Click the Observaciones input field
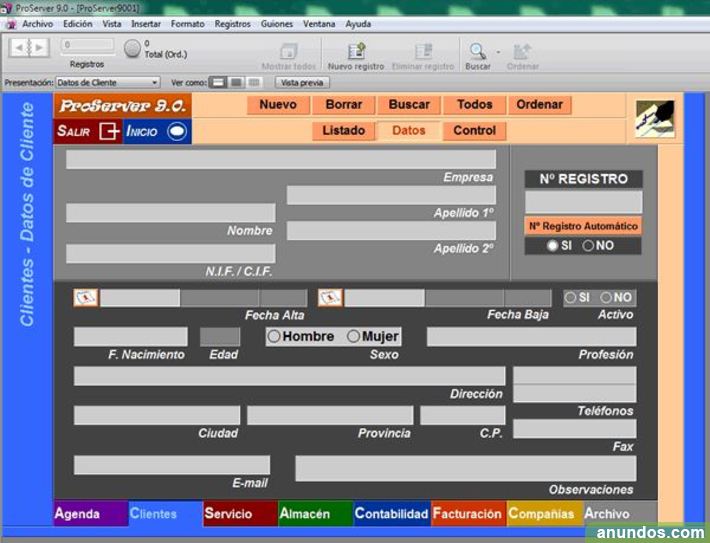 click(465, 468)
